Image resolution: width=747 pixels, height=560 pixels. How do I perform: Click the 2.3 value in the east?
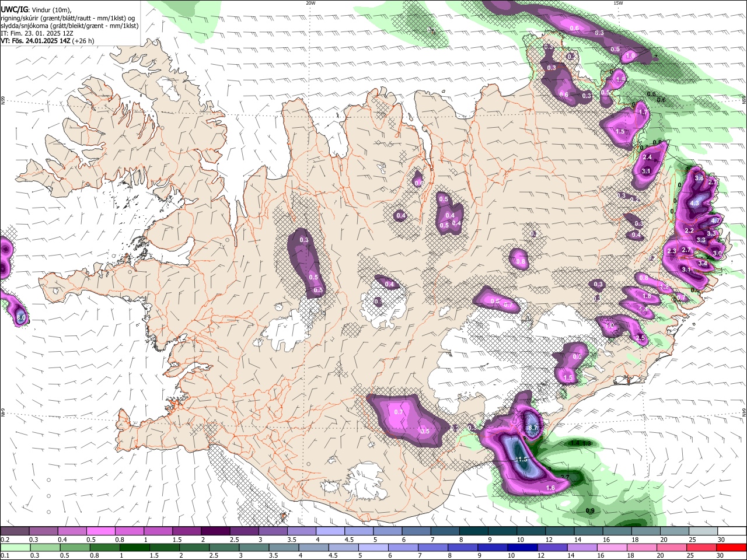point(672,251)
